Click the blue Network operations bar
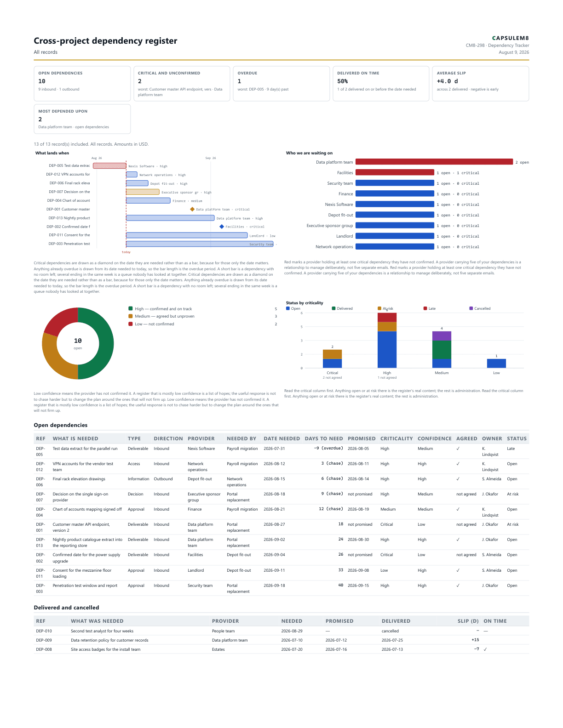This screenshot has width=563, height=728. tap(395, 246)
